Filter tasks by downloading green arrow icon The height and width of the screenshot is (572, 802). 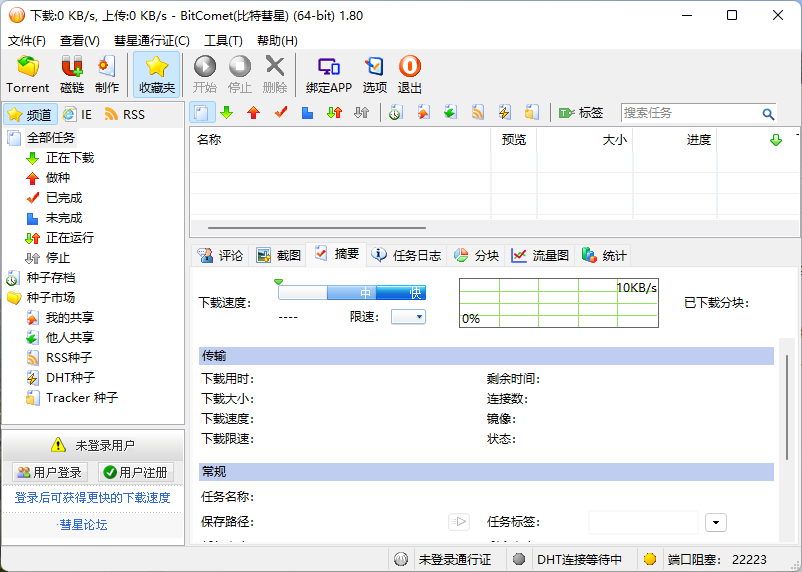coord(227,113)
